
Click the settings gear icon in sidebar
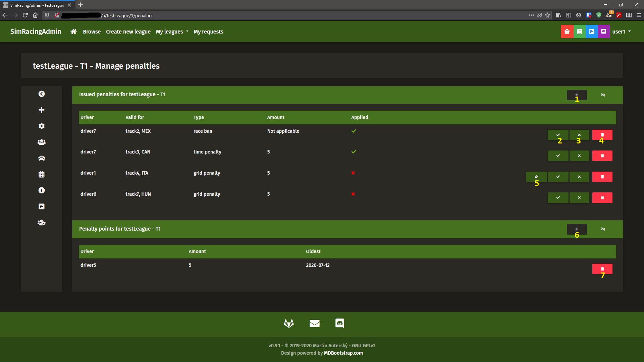[x=41, y=126]
